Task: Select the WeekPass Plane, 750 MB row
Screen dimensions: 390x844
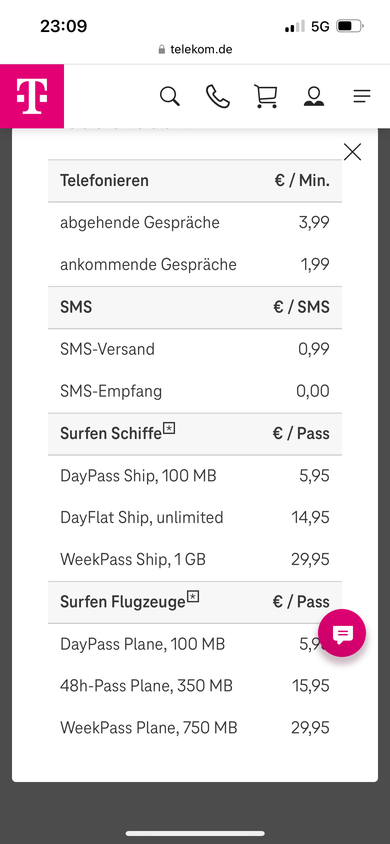Action: tap(195, 728)
